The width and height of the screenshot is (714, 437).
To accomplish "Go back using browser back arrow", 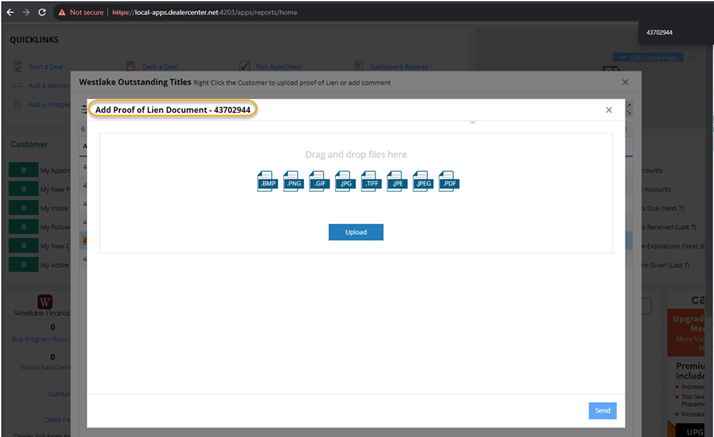I will (10, 12).
